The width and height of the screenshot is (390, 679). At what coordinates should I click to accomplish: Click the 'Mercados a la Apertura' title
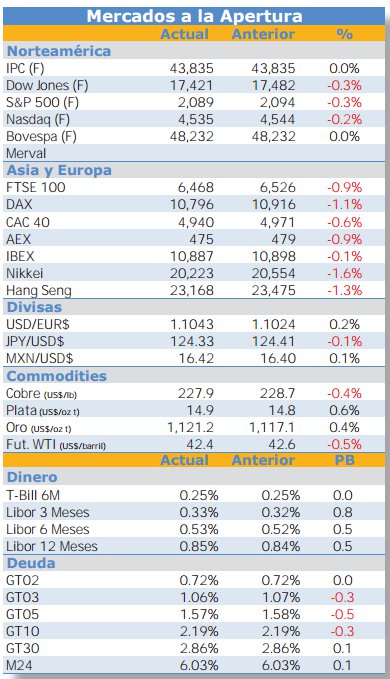194,16
